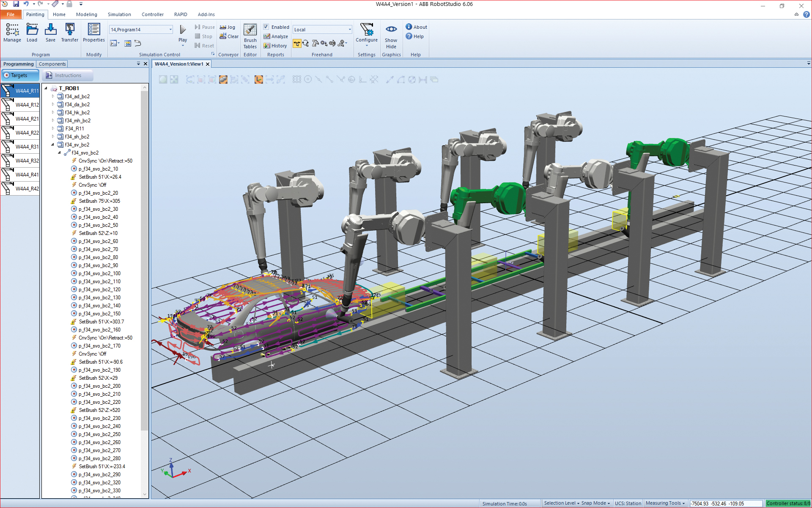812x508 pixels.
Task: Switch to the Add-Ins ribbon tab
Action: (206, 14)
